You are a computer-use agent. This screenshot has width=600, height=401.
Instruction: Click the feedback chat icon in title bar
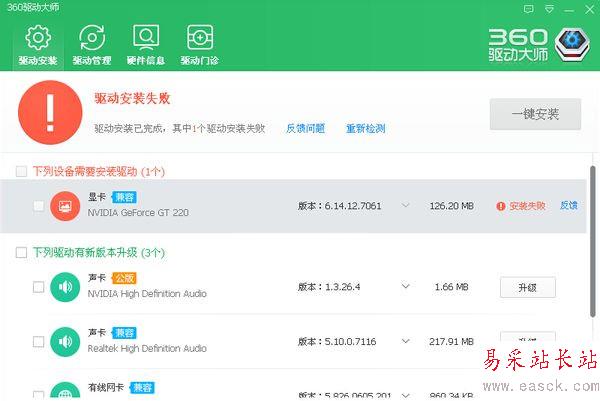[528, 9]
